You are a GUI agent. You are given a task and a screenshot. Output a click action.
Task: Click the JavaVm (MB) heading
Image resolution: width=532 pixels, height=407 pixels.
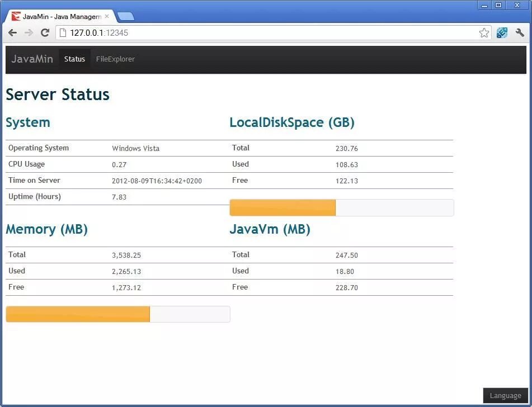pyautogui.click(x=270, y=229)
